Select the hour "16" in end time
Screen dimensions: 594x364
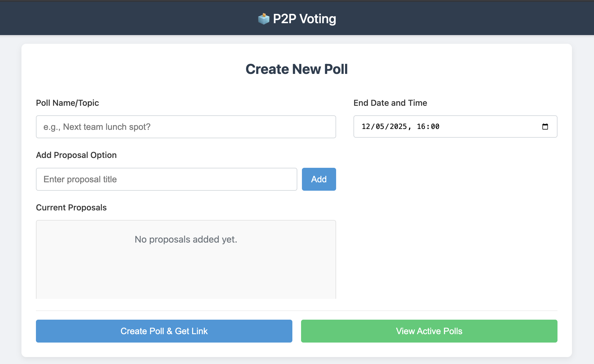click(x=421, y=127)
